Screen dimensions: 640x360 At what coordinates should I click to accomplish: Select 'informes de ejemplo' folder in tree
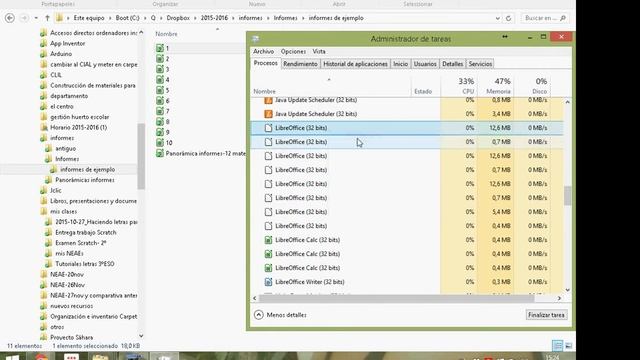[x=87, y=169]
